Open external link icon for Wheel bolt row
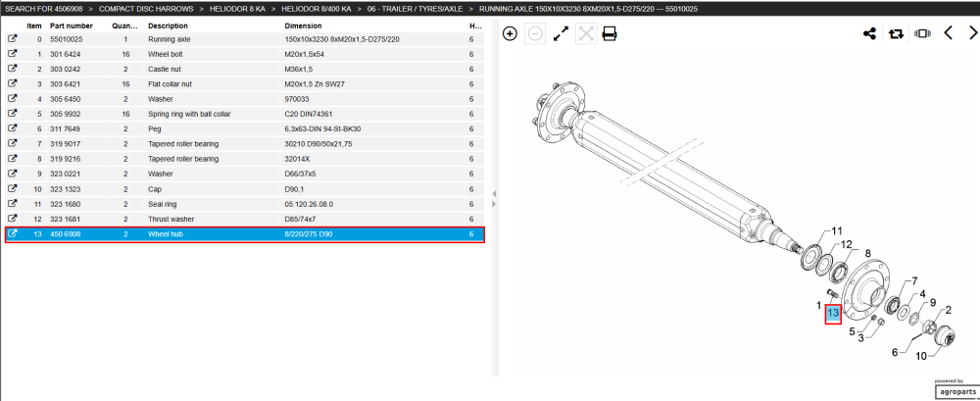980x401 pixels. [12, 54]
